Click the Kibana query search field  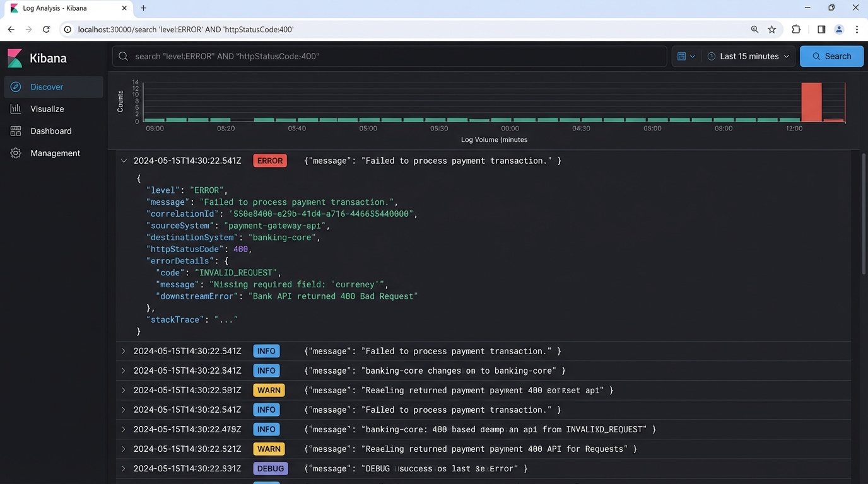[x=391, y=56]
